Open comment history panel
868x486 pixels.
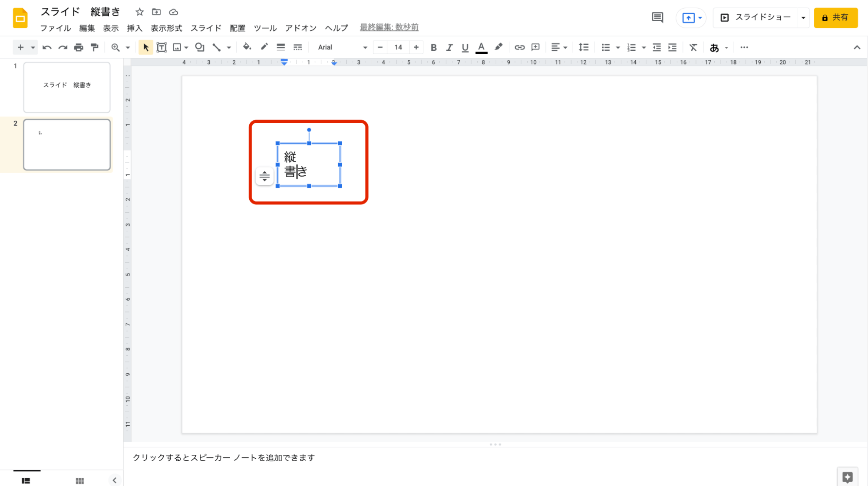(x=657, y=17)
